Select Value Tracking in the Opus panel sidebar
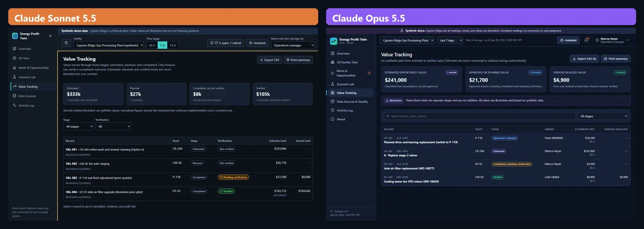The height and width of the screenshot is (229, 644). pos(351,93)
